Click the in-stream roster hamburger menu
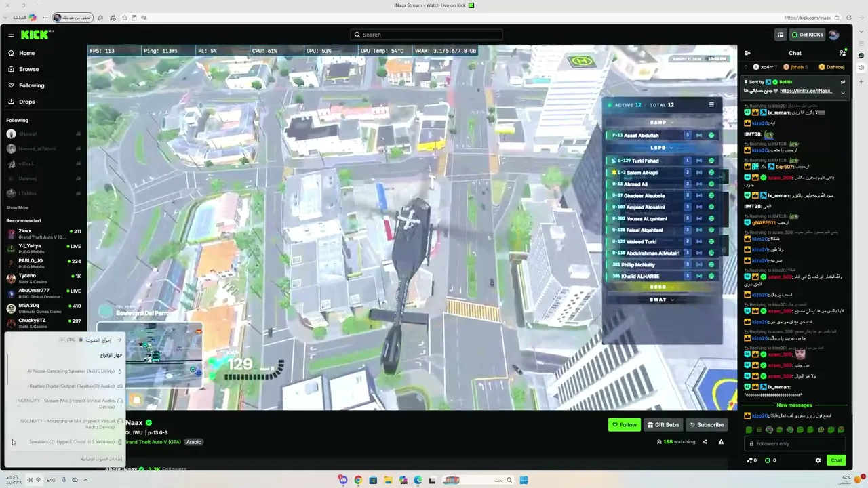This screenshot has width=868, height=488. click(711, 104)
